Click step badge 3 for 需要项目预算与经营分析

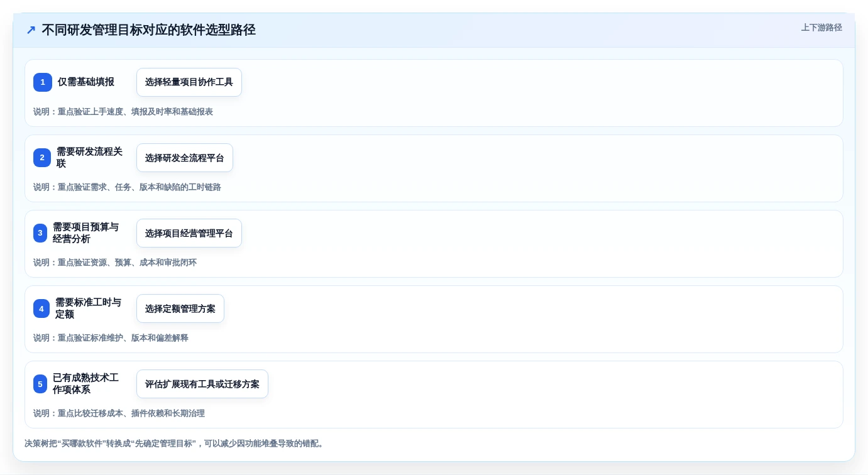click(40, 233)
